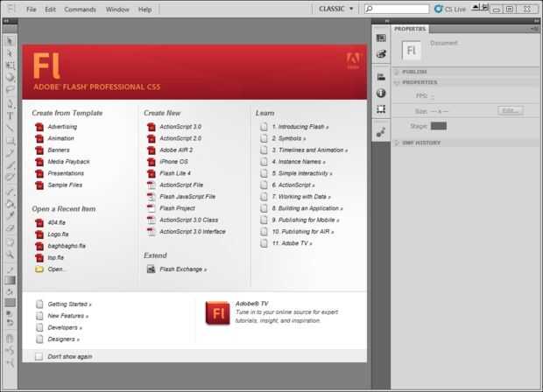The image size is (543, 392).
Task: Open the Stroke color swatch in toolbar
Action: (x=10, y=280)
